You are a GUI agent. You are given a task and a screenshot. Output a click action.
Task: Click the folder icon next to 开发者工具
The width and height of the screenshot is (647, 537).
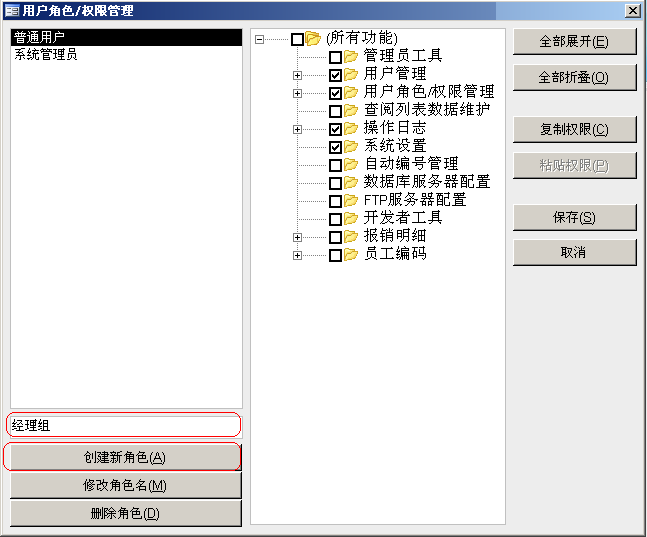coord(351,218)
